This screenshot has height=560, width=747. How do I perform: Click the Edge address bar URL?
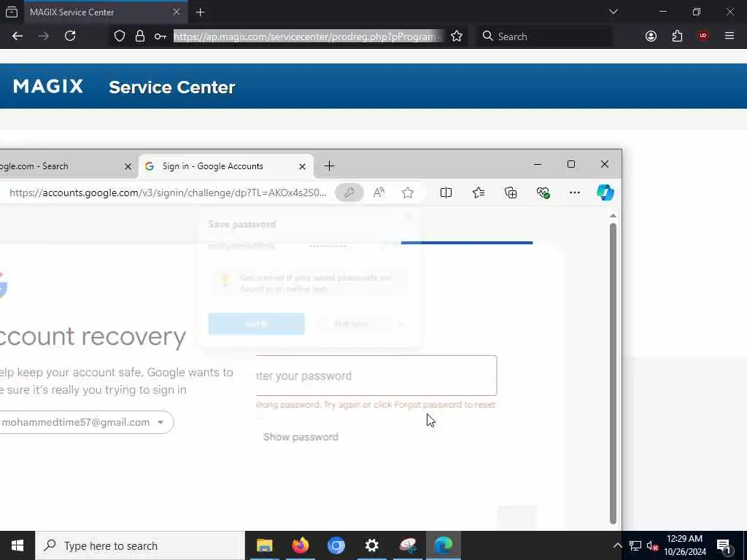[x=169, y=192]
